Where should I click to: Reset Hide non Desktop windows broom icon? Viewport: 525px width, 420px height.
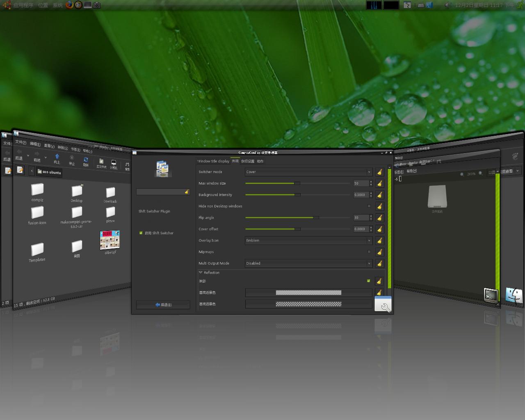[x=379, y=206]
